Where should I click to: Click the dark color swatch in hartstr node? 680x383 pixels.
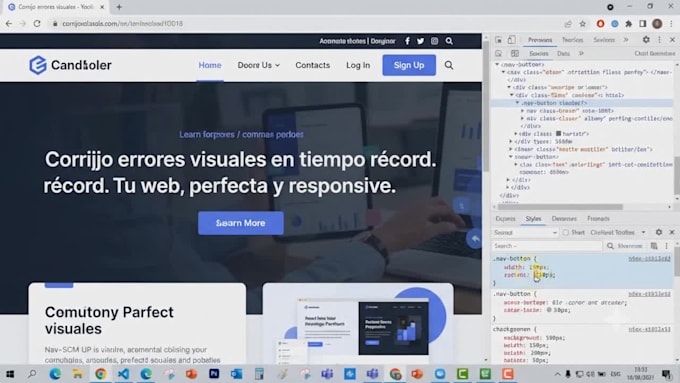tap(559, 134)
